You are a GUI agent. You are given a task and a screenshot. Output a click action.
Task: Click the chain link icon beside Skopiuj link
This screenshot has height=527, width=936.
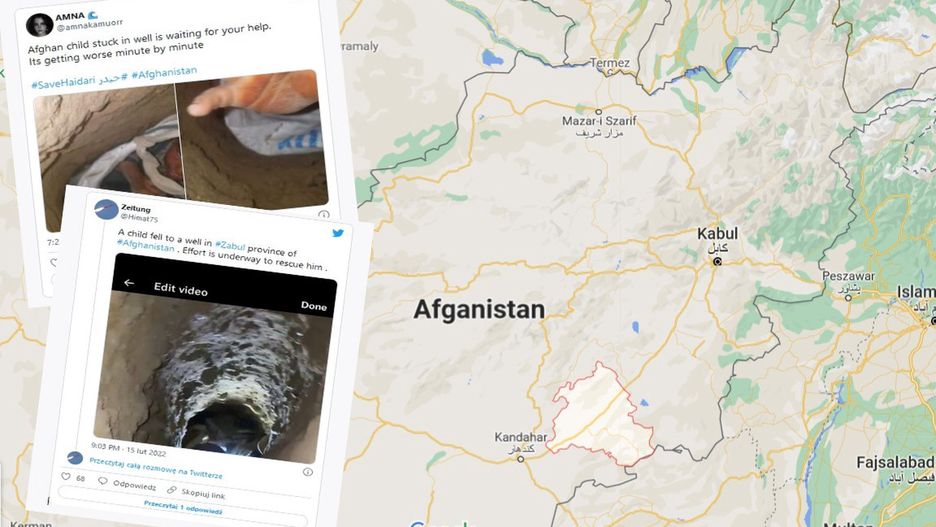tap(172, 489)
